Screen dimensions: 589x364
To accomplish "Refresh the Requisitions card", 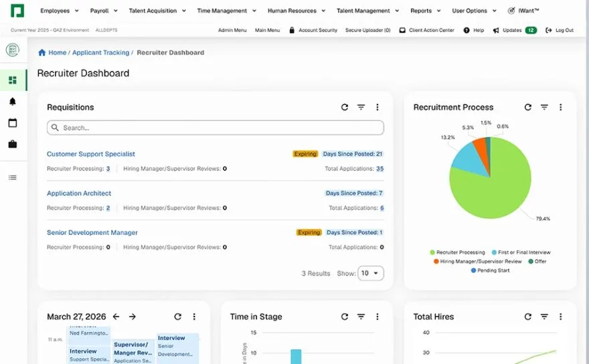I will coord(345,108).
